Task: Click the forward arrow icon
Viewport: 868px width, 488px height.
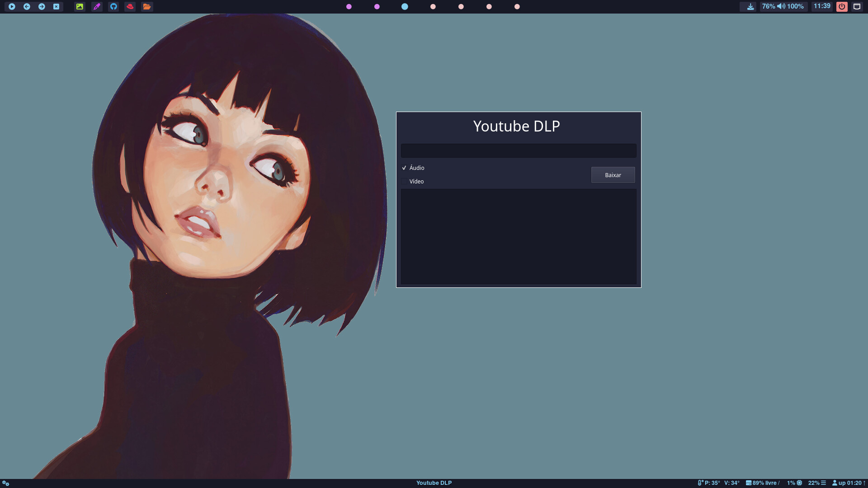Action: (x=42, y=7)
